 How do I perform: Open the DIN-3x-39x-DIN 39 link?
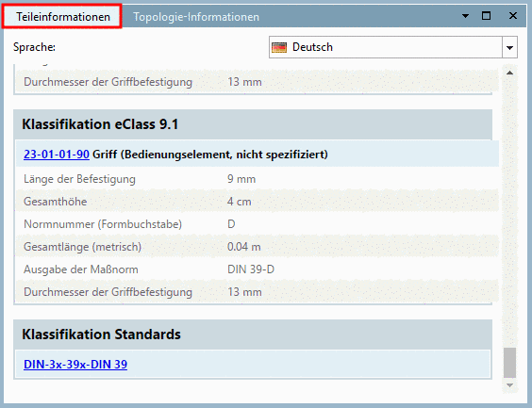pos(75,365)
